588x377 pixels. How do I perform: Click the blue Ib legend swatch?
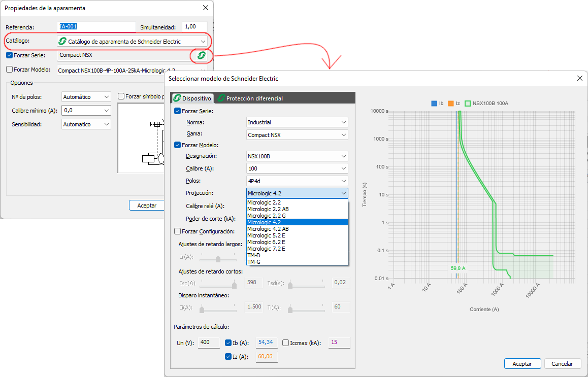tap(434, 104)
